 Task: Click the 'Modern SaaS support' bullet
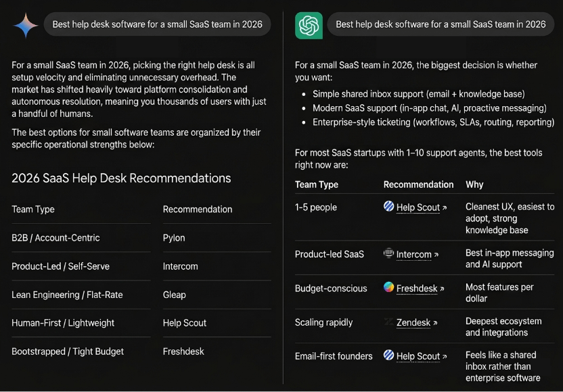[x=430, y=108]
